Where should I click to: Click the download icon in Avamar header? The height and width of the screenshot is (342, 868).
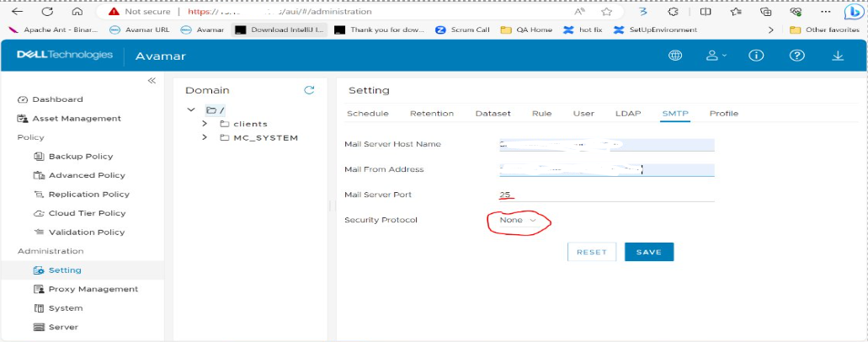click(x=838, y=56)
